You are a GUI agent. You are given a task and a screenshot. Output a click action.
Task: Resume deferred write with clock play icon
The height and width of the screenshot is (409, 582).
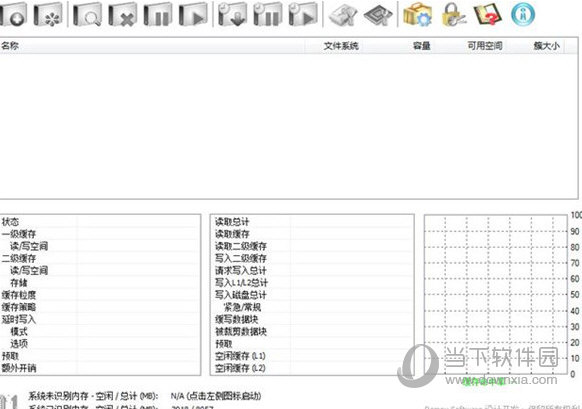pos(303,15)
